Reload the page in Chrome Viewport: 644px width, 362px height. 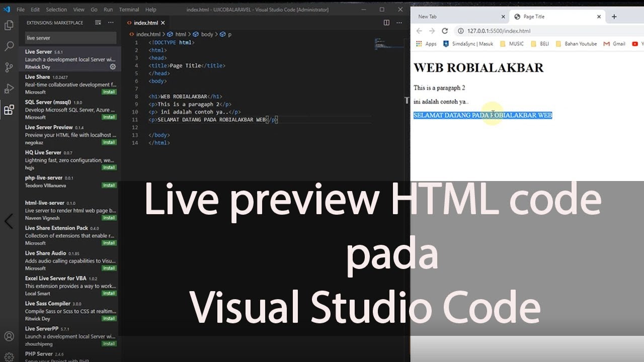point(445,31)
